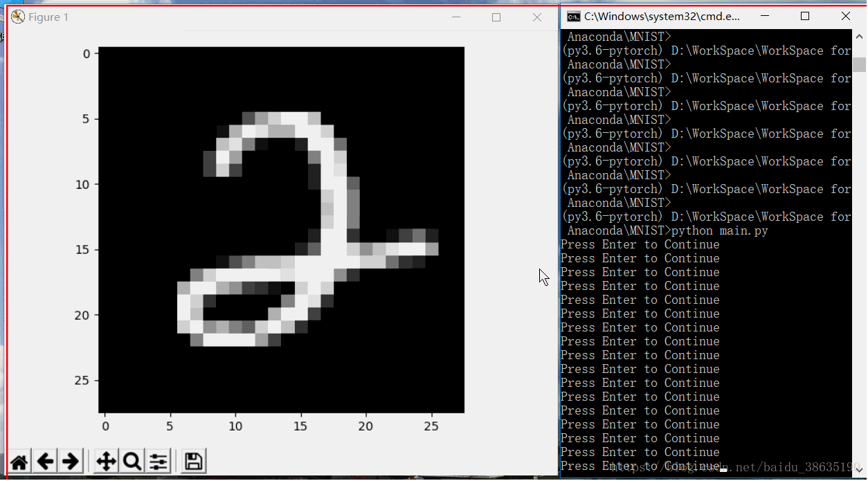Minimize the Figure 1 window

point(456,17)
